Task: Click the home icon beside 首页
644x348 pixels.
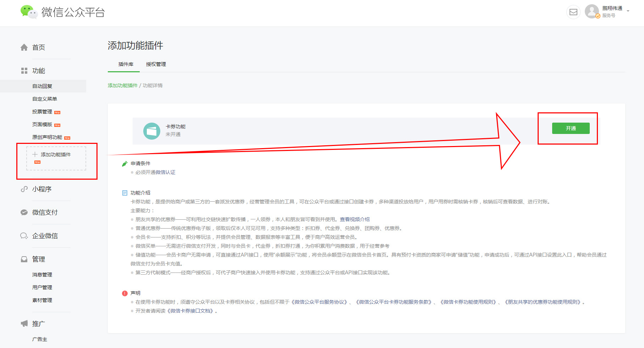Action: point(24,47)
